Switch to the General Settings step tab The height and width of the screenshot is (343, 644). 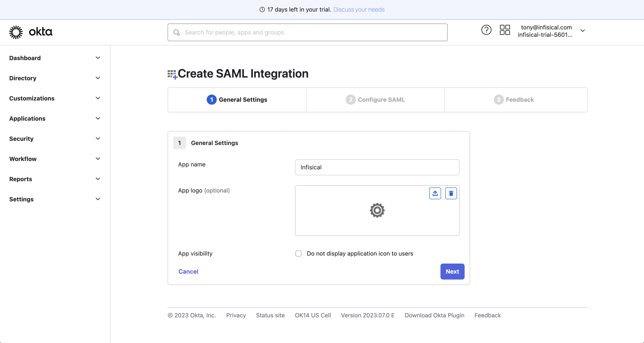tap(237, 100)
